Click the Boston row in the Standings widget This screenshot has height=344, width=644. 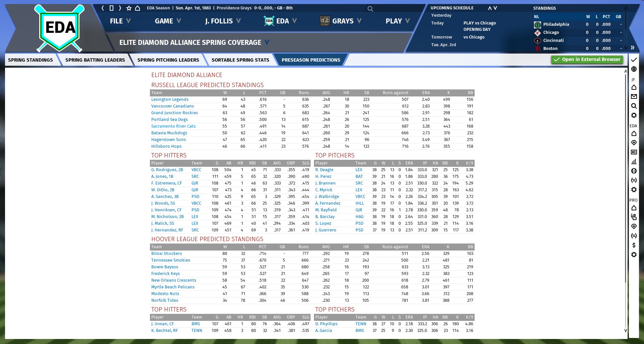click(x=578, y=49)
